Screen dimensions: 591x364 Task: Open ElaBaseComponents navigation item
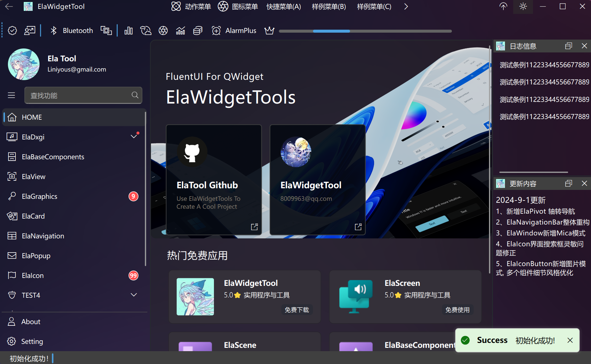click(74, 157)
